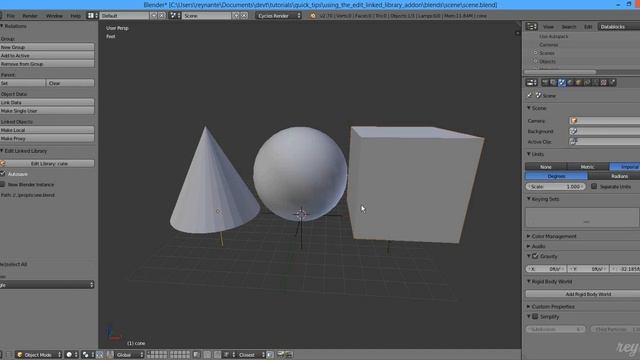Click the Blender logo icon in the info header

(313, 16)
